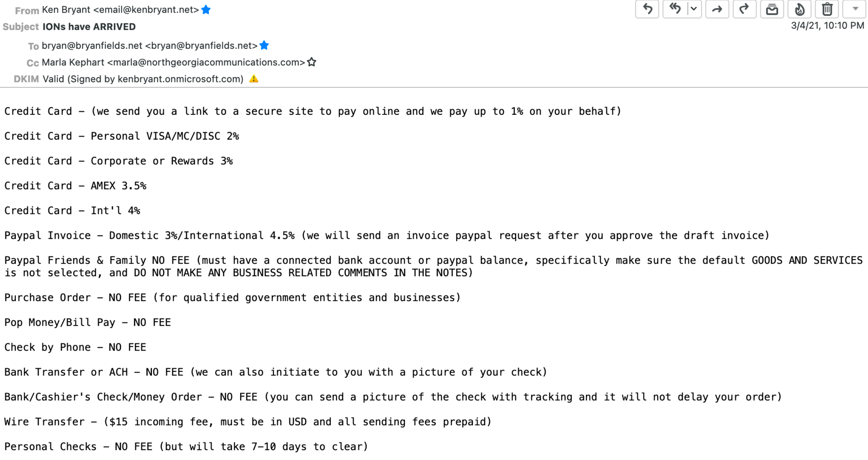Open the Reply All options dropdown chevron
Screen dimensions: 868x460
pyautogui.click(x=693, y=9)
